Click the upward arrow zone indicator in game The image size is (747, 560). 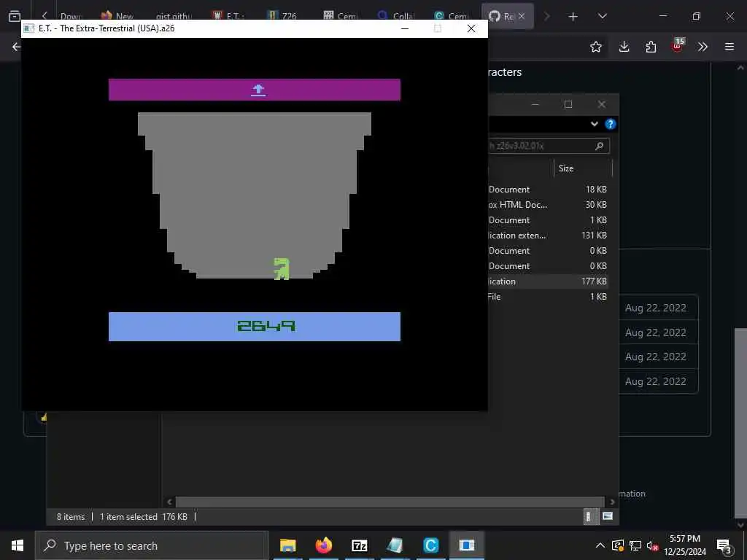tap(258, 90)
